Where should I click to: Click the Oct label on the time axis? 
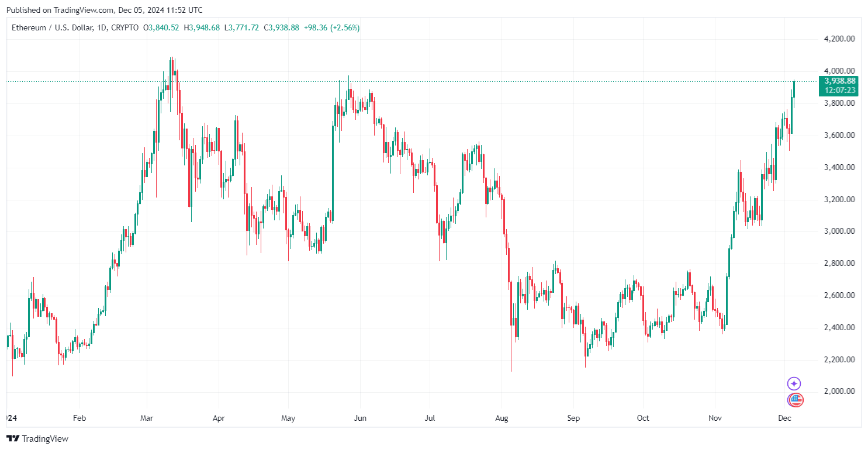click(643, 418)
